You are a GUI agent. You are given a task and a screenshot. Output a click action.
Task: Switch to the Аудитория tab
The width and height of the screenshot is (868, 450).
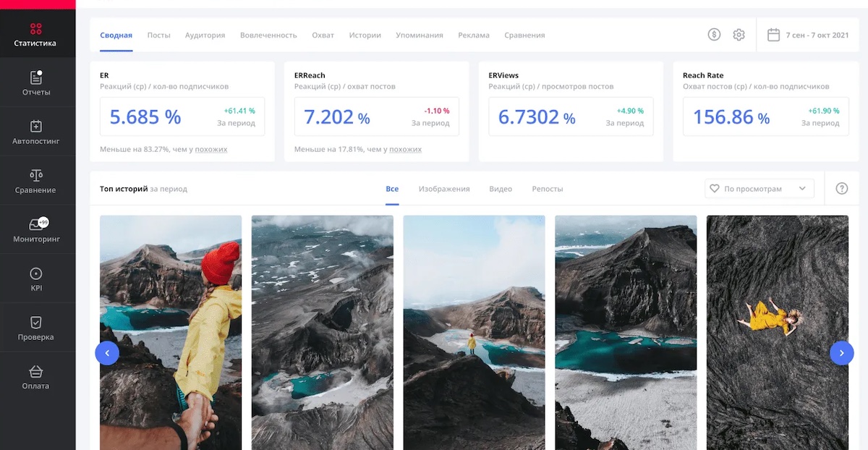[205, 35]
